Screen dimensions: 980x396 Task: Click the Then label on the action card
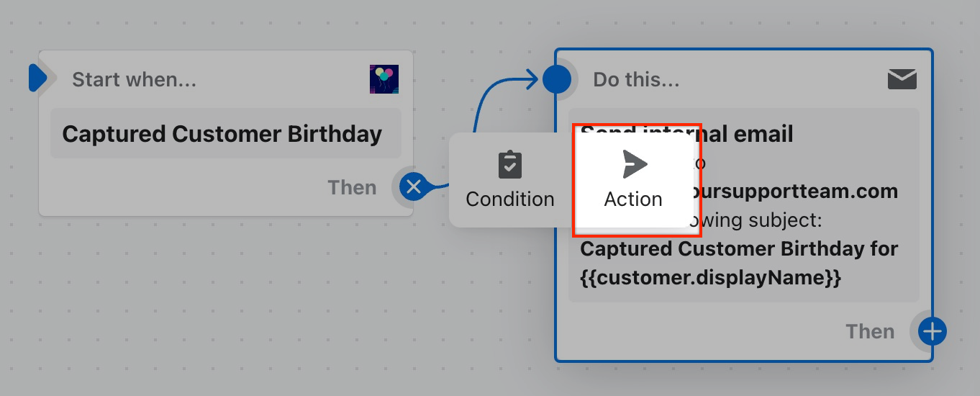click(870, 331)
